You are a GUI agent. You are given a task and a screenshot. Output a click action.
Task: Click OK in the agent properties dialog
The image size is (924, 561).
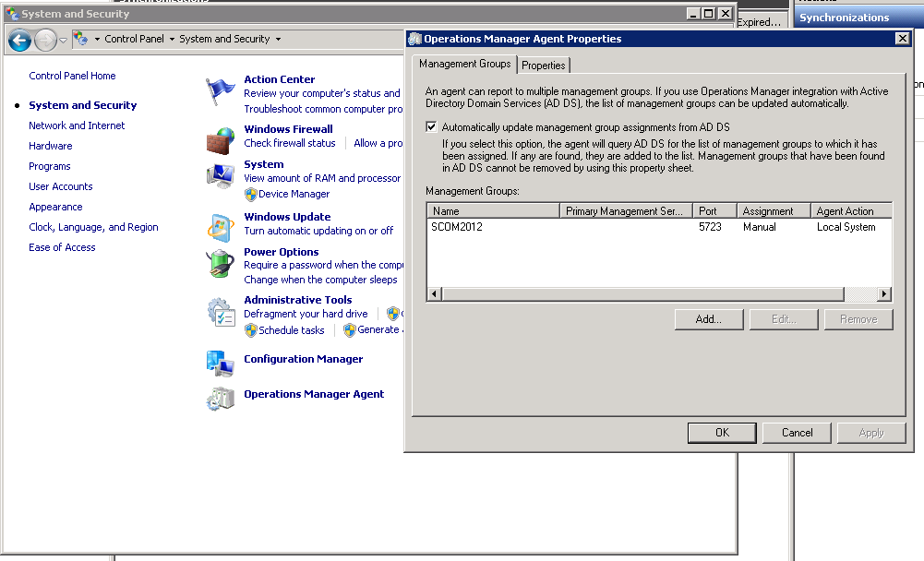[722, 433]
